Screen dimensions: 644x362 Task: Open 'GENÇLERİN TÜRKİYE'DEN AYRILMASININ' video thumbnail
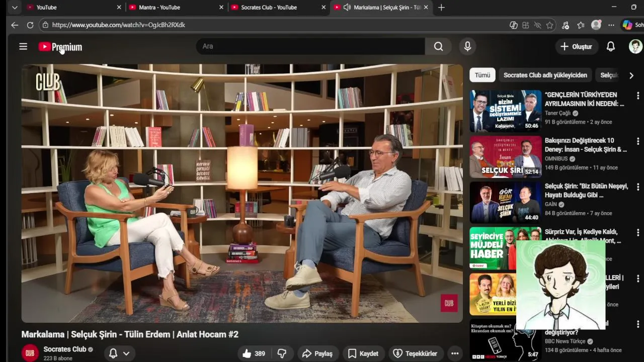[506, 111]
